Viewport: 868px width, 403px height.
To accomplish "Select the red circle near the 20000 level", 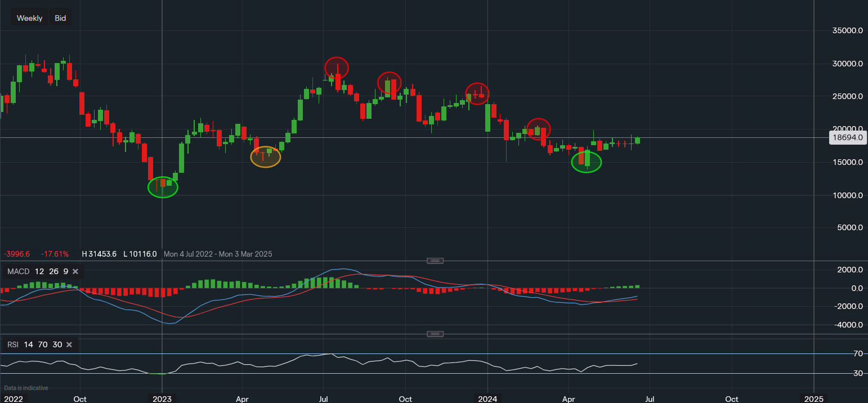I will click(538, 129).
